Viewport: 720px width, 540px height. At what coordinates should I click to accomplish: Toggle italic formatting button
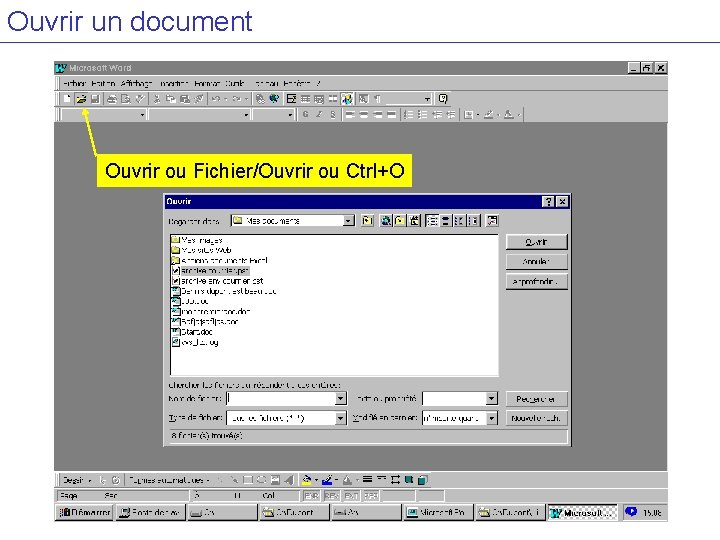(x=319, y=114)
